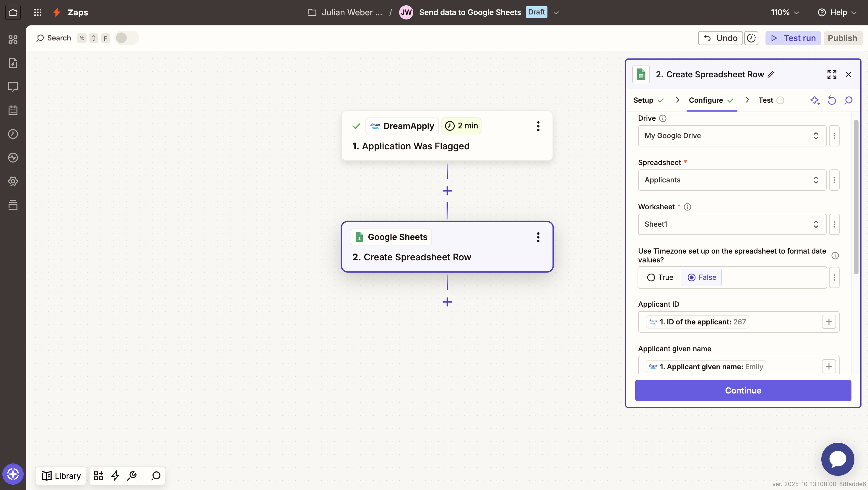Screen dimensions: 868x490
Task: Open Google Sheets step three-dot menu
Action: coord(538,237)
